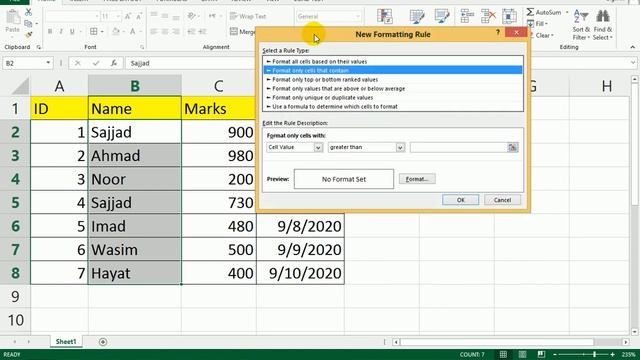Viewport: 640px width, 360px height.
Task: Click the Paste clipboard icon
Action: pyautogui.click(x=13, y=18)
